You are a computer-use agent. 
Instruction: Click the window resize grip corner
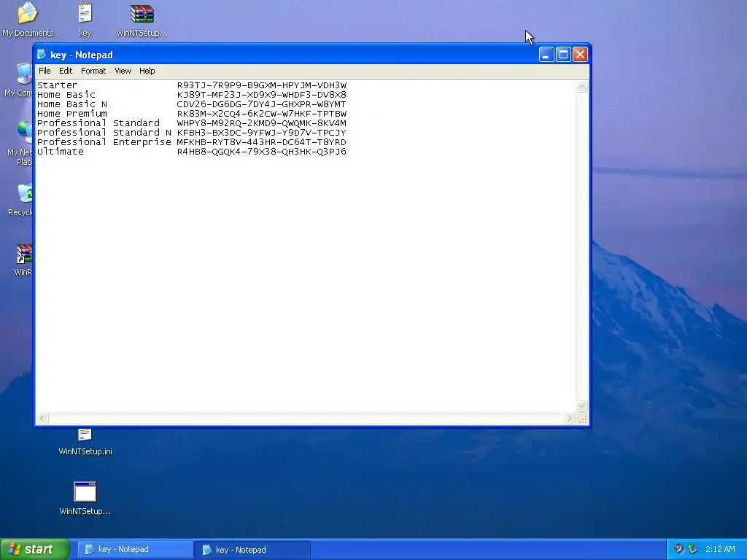pyautogui.click(x=582, y=419)
